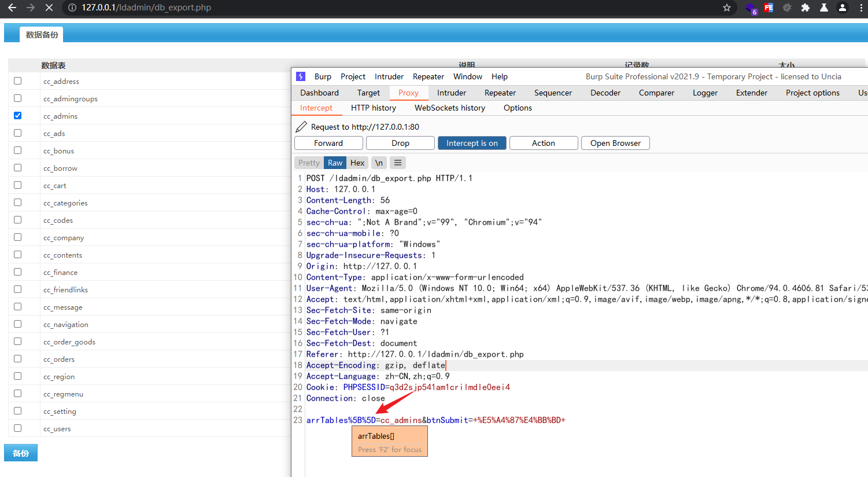This screenshot has width=868, height=477.
Task: Open the Sequencer tab
Action: (x=553, y=93)
